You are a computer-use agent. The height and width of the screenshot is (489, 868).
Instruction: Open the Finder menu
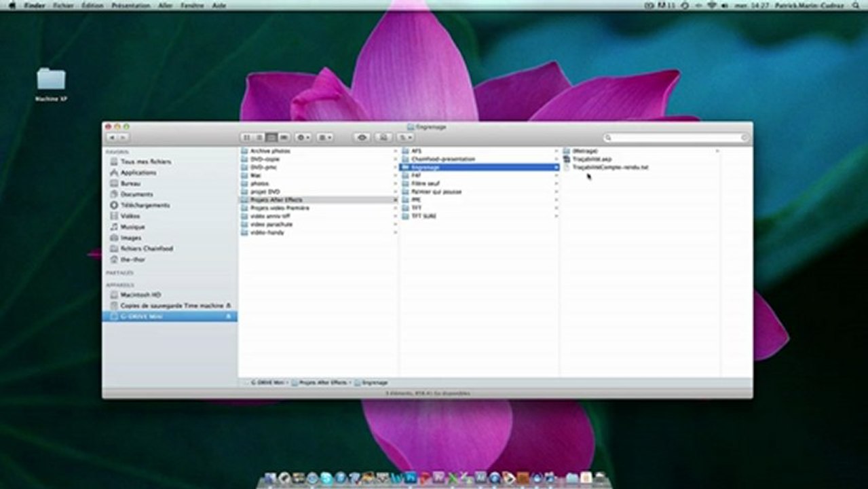click(35, 5)
